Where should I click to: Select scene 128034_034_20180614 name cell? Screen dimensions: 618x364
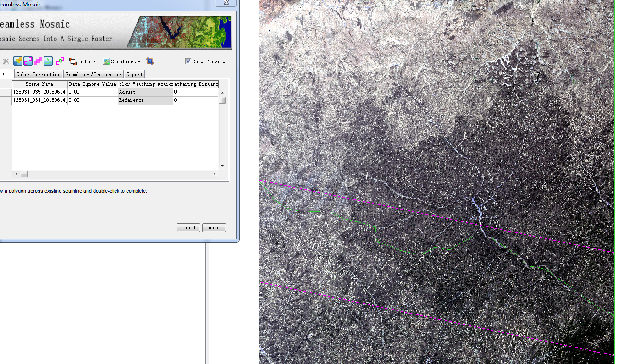tap(39, 100)
